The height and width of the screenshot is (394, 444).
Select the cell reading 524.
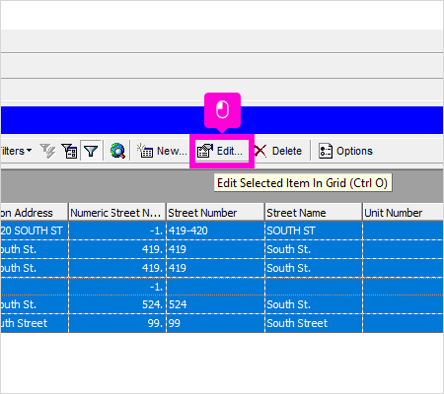coord(117,304)
